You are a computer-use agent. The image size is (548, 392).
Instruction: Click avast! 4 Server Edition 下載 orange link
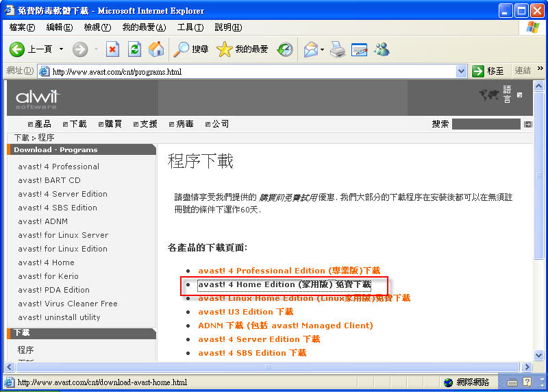[x=259, y=339]
